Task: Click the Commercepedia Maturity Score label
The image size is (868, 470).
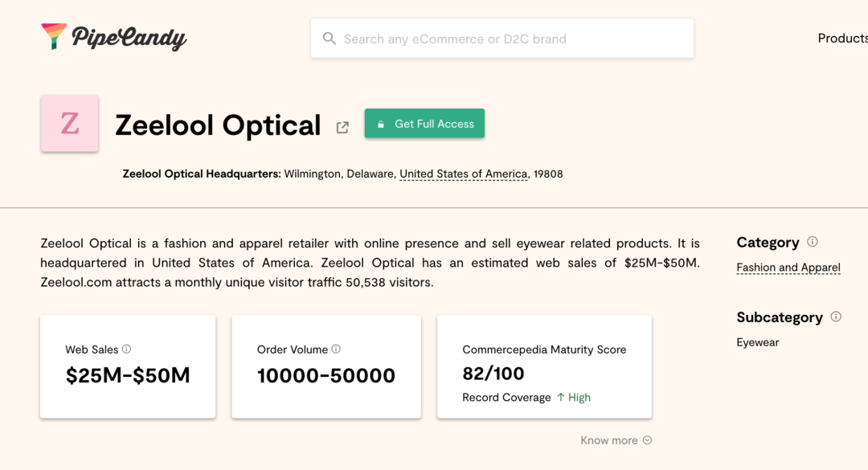Action: [544, 349]
